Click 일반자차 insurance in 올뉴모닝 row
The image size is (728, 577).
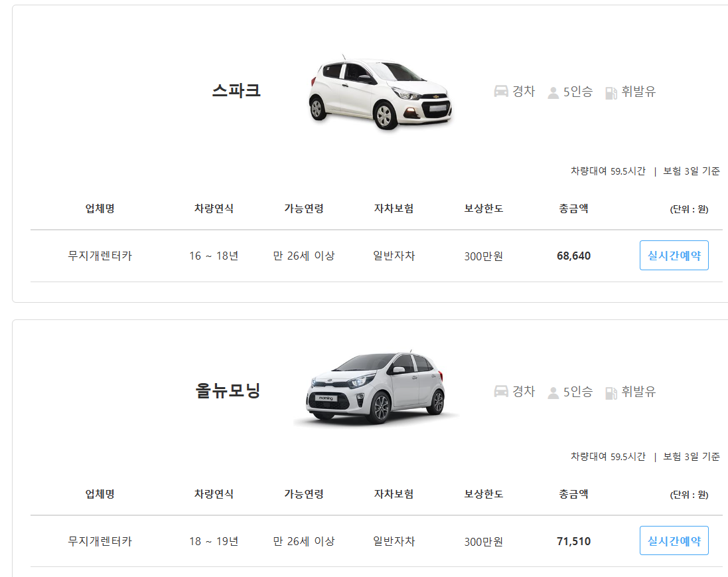(x=394, y=541)
